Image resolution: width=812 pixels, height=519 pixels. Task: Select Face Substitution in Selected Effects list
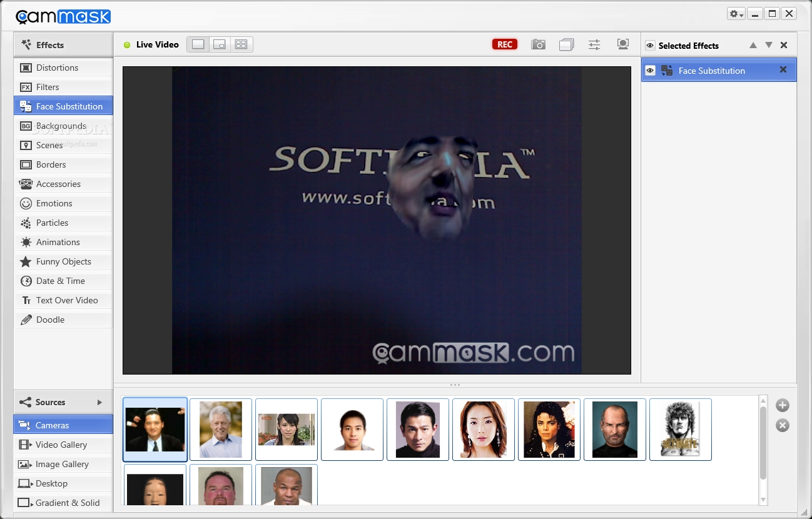[x=719, y=71]
